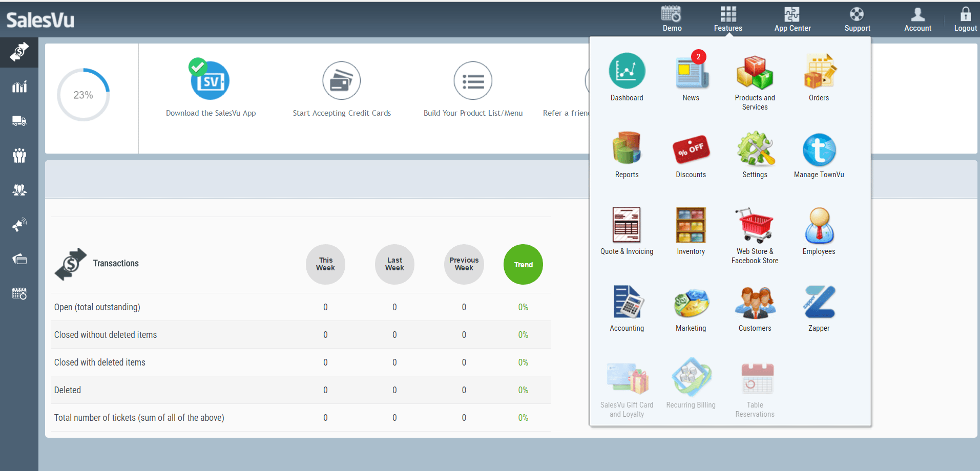Select the bar chart icon in sidebar

(x=19, y=87)
